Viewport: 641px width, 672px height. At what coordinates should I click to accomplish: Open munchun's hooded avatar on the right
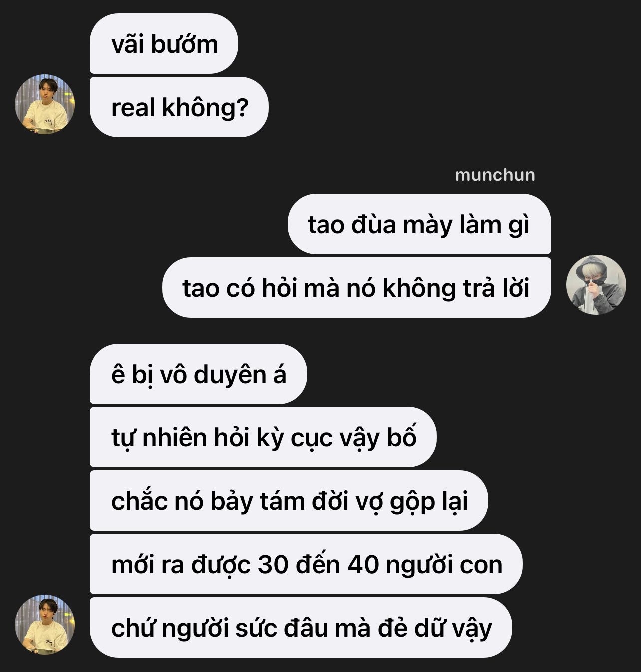tap(596, 285)
